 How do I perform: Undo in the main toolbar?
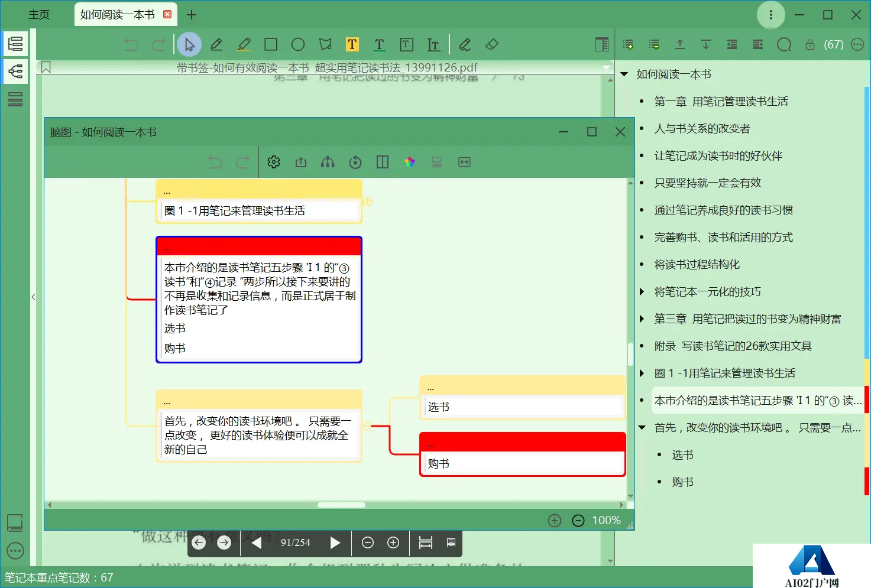[131, 44]
